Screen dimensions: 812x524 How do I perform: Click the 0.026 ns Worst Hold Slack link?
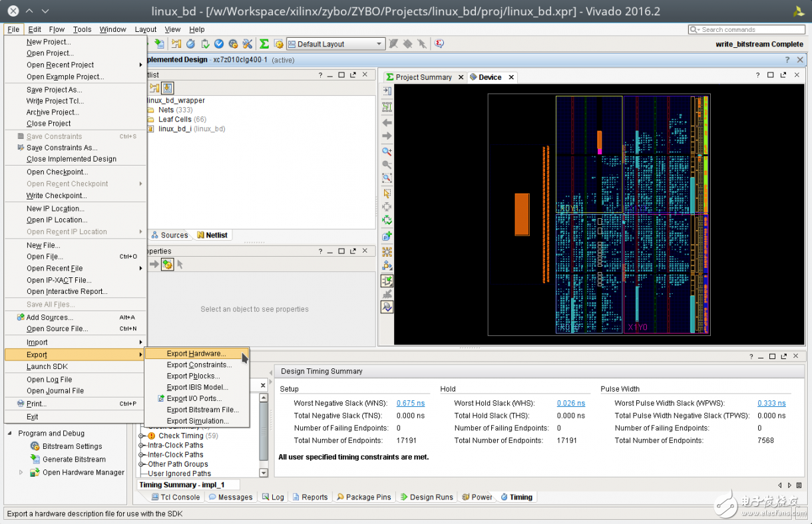pos(570,403)
